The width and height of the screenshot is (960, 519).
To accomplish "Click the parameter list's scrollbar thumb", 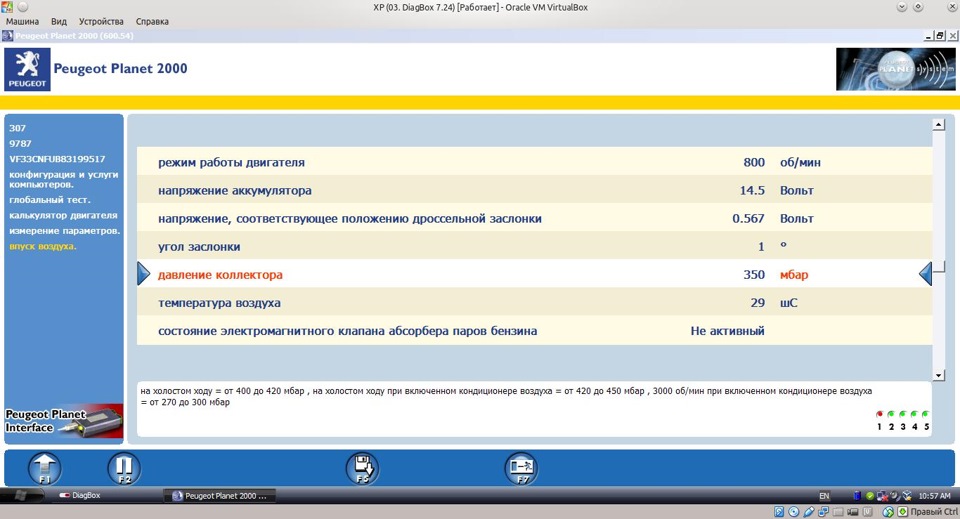I will point(939,266).
